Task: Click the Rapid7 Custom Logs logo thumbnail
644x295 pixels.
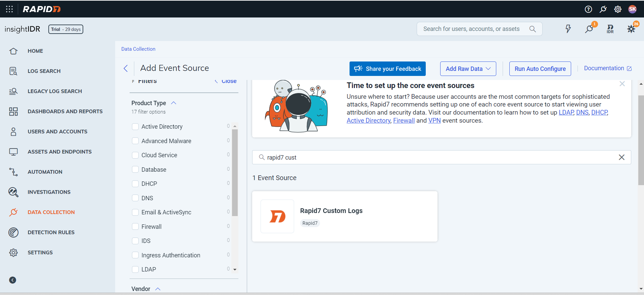Action: point(277,216)
